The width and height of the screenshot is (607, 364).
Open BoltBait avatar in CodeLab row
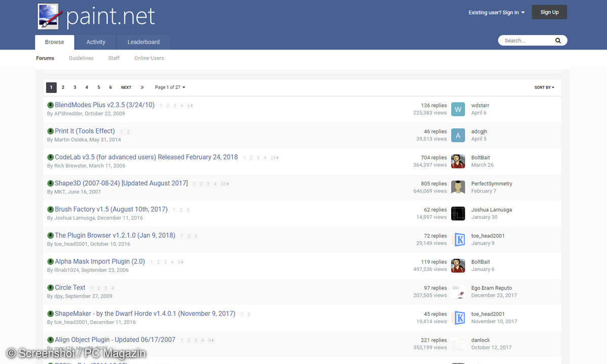pyautogui.click(x=458, y=161)
